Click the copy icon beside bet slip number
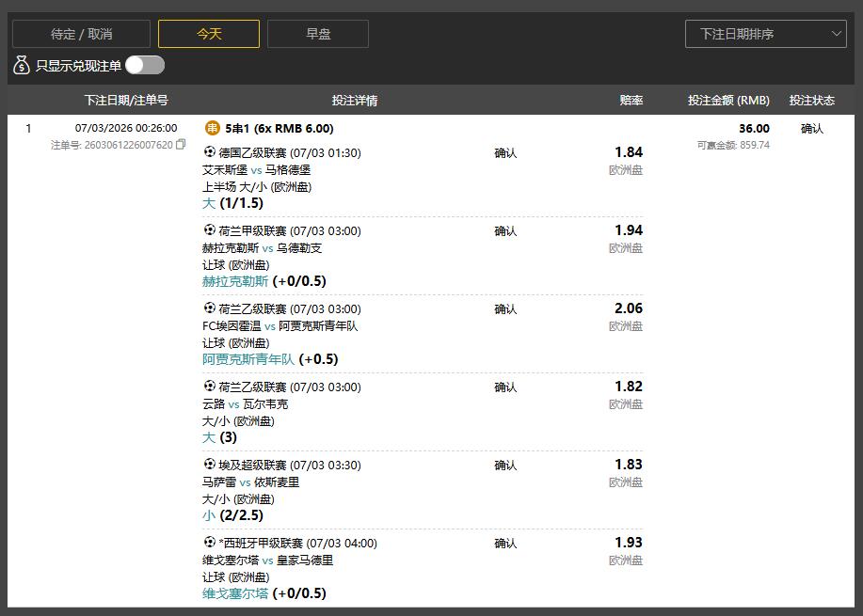Viewport: 863px width, 616px height. pos(181,145)
